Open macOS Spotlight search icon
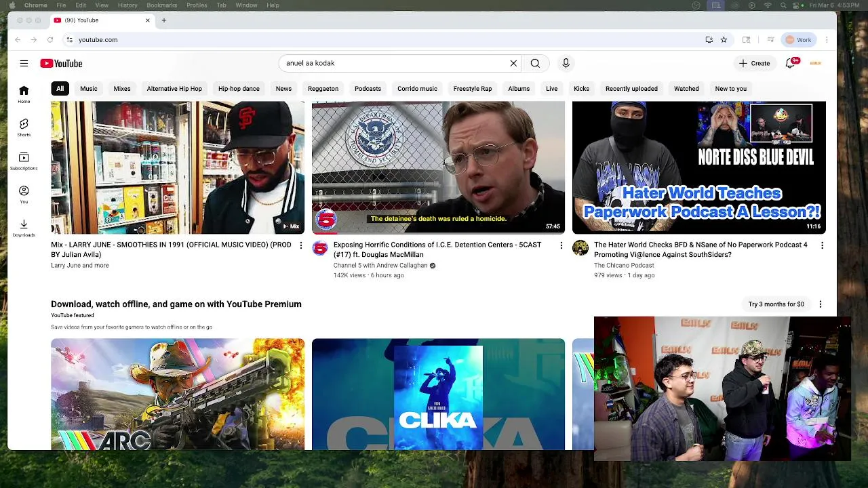The height and width of the screenshot is (488, 868). [x=783, y=5]
